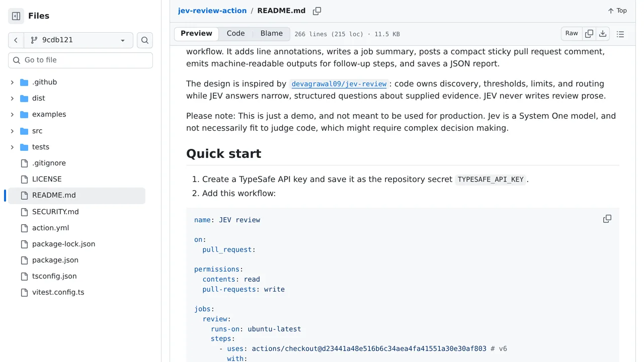Collapse the Files side panel icon
This screenshot has width=644, height=362.
coord(16,16)
